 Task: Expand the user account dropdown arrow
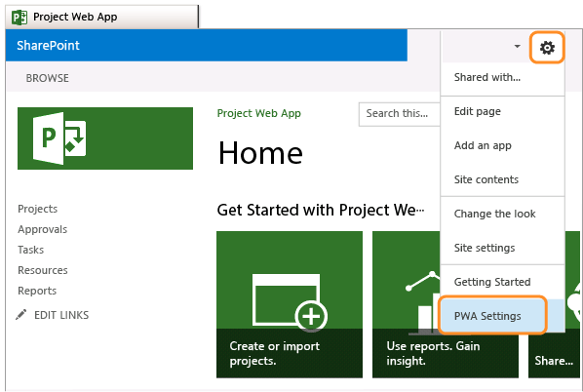click(517, 47)
